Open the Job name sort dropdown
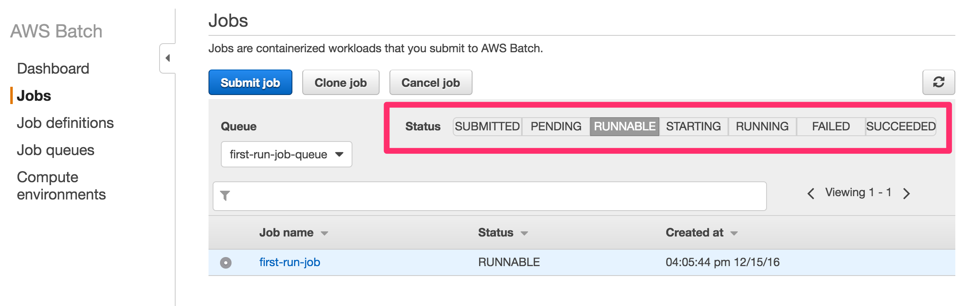Image resolution: width=980 pixels, height=306 pixels. pos(324,233)
